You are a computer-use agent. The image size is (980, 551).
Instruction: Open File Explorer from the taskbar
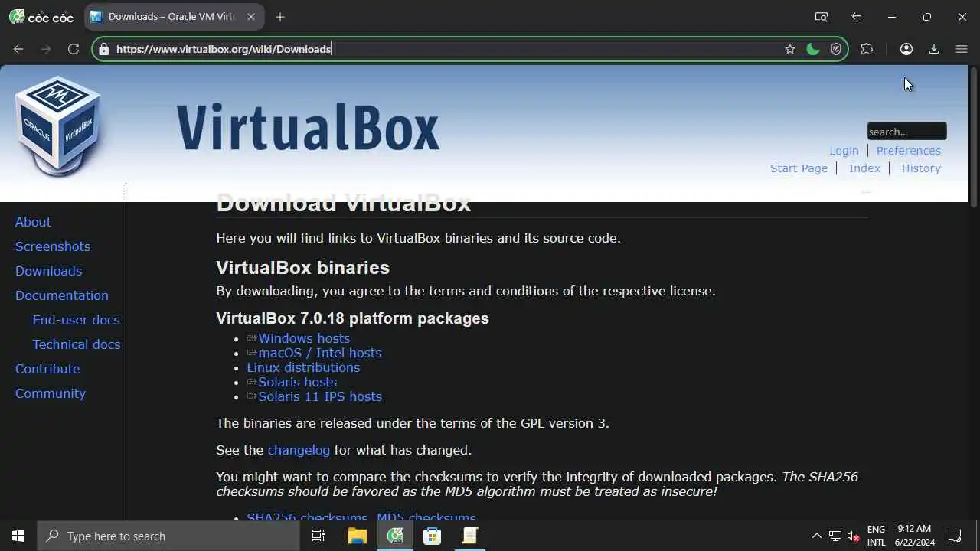click(x=357, y=536)
